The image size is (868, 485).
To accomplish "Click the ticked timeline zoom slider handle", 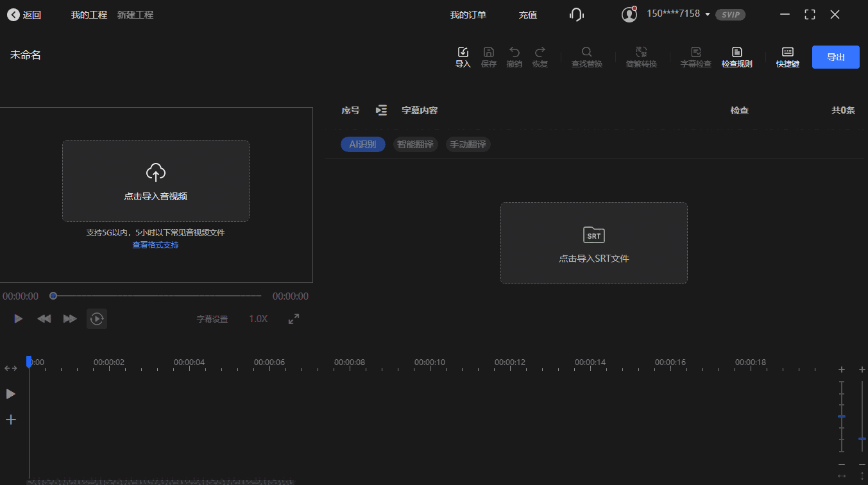I will click(x=842, y=416).
